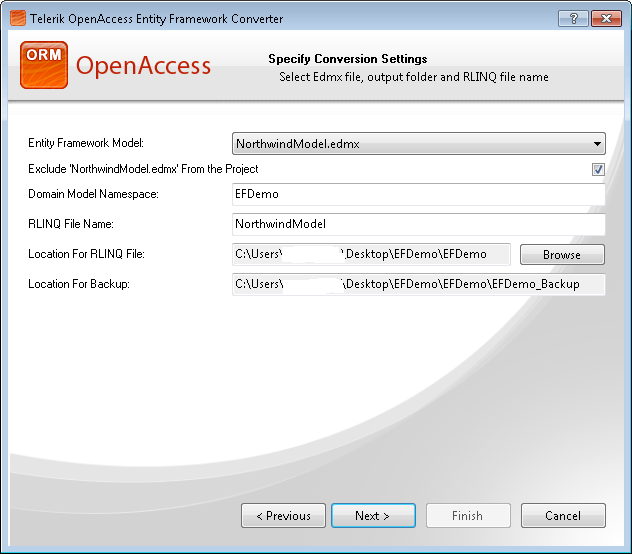Click the help question mark button
632x554 pixels.
pyautogui.click(x=573, y=19)
